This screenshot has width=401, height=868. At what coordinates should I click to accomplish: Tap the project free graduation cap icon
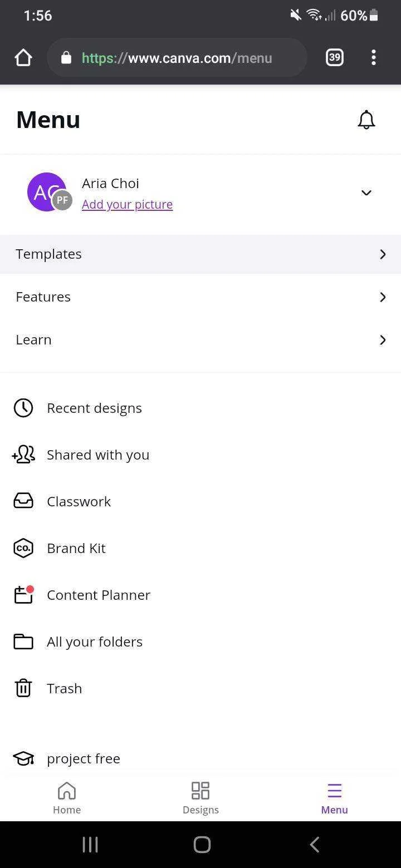click(x=23, y=758)
